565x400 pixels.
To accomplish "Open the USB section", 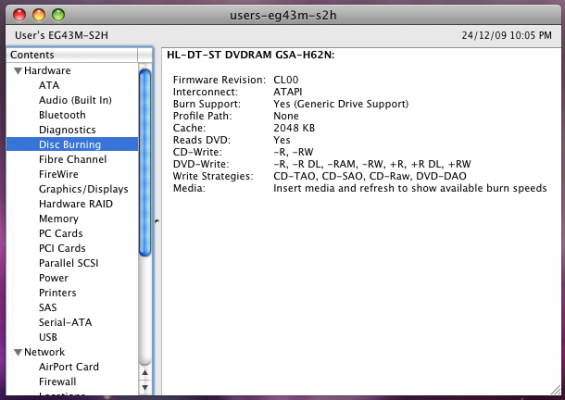I will click(x=48, y=337).
